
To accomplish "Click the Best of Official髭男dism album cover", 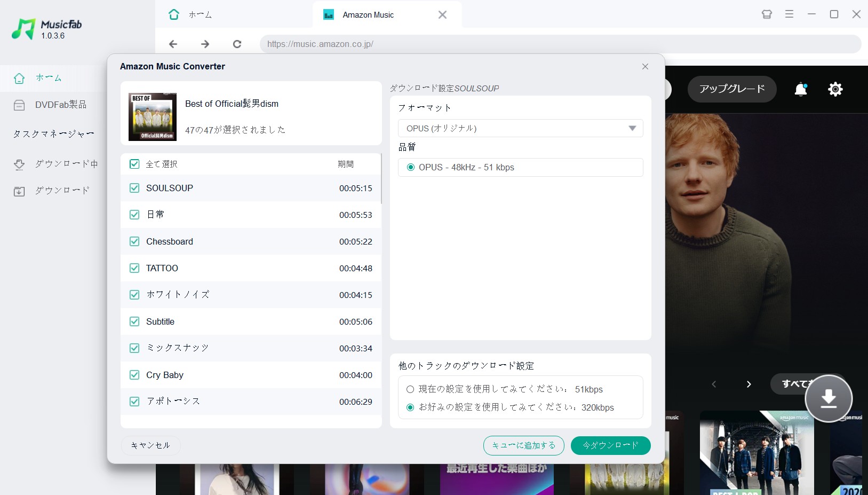I will point(153,116).
